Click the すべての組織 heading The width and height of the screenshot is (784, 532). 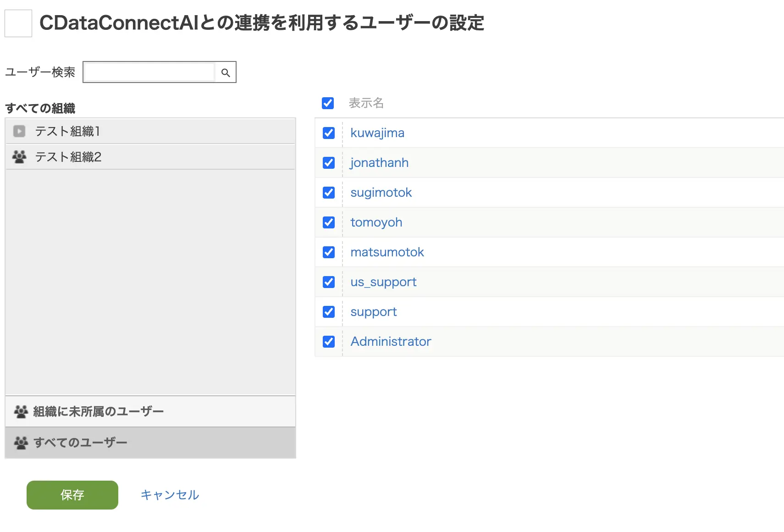click(x=40, y=108)
